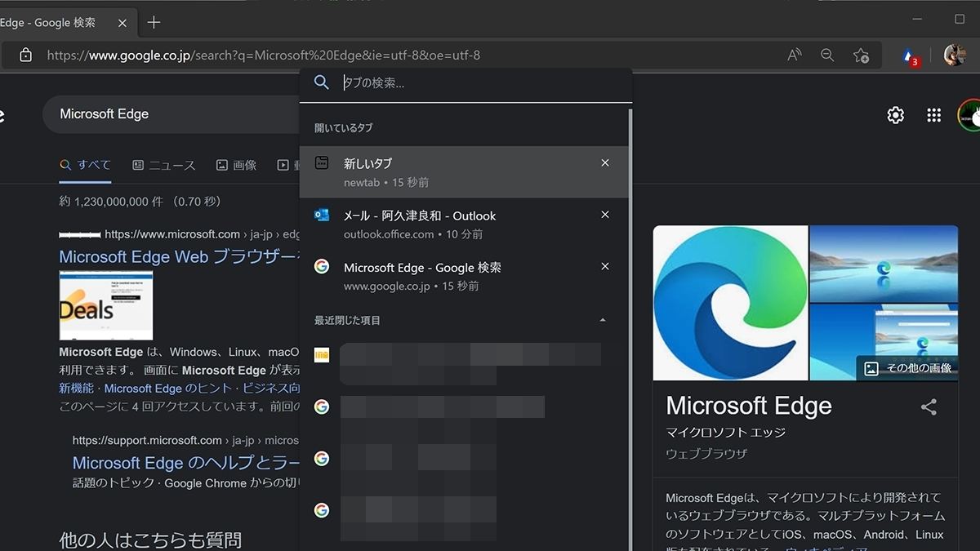
Task: Collapse the 最近閉じた項目 section
Action: (x=603, y=320)
